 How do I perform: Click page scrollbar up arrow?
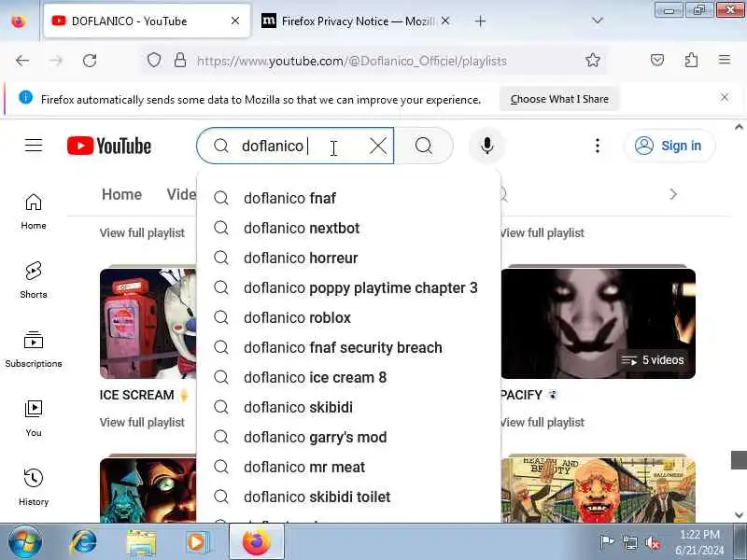[x=739, y=127]
